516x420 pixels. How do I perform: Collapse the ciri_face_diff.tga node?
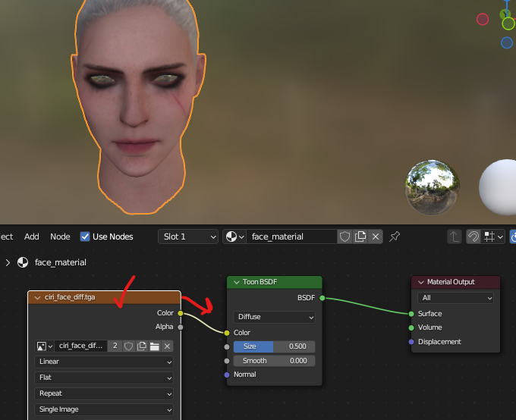(37, 297)
